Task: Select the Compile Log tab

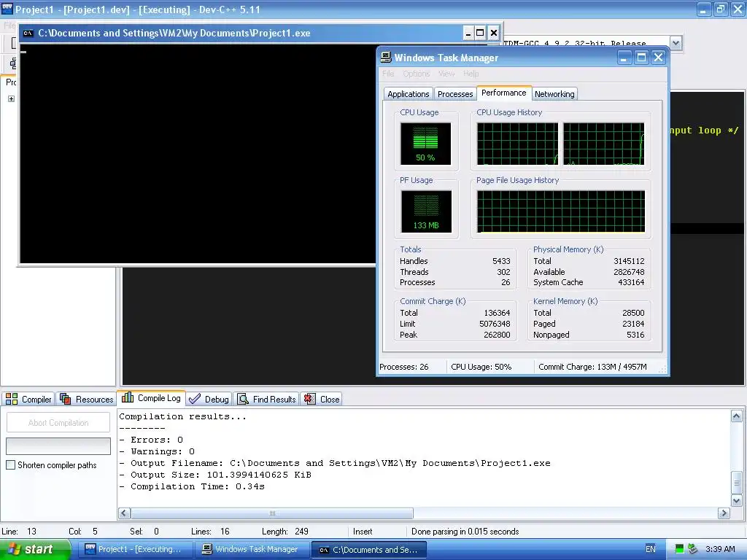Action: tap(152, 398)
